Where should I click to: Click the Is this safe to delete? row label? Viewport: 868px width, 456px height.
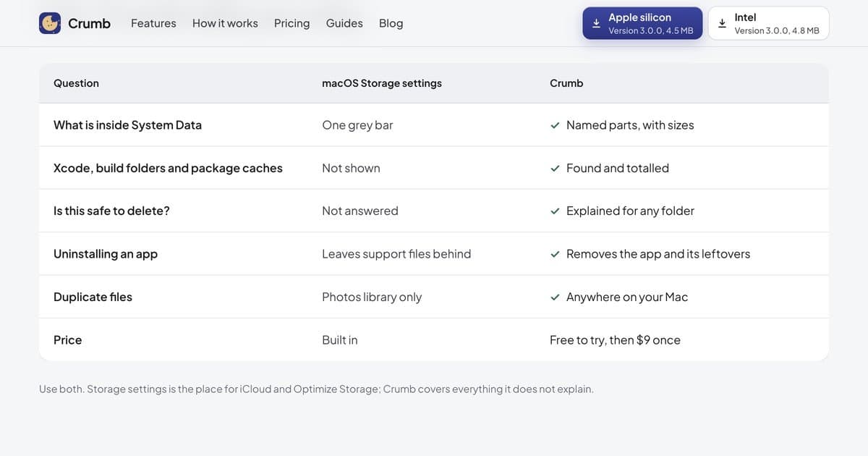click(x=111, y=211)
